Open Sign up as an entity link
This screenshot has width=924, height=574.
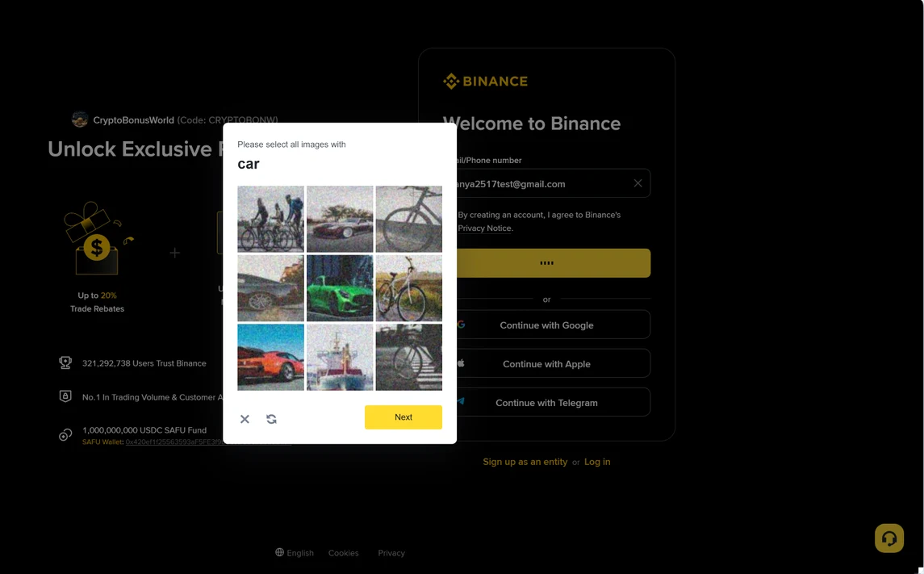[x=525, y=462]
